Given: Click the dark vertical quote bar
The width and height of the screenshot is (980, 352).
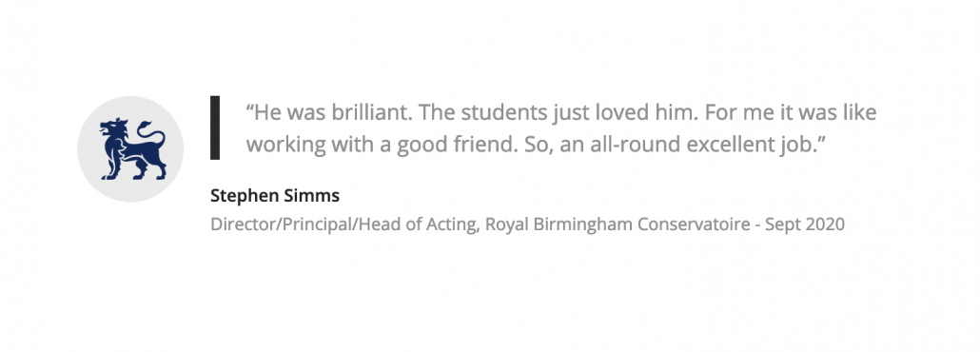Looking at the screenshot, I should point(215,127).
